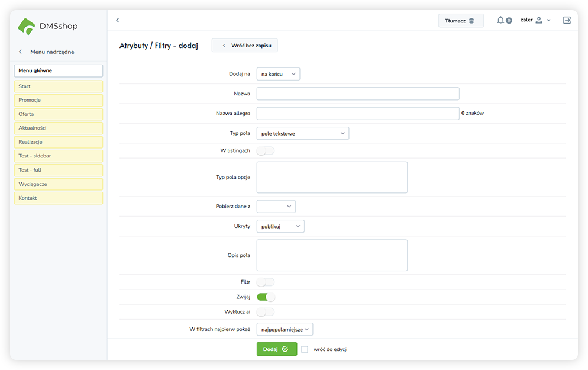Check the wróć do edycji checkbox

click(x=305, y=349)
